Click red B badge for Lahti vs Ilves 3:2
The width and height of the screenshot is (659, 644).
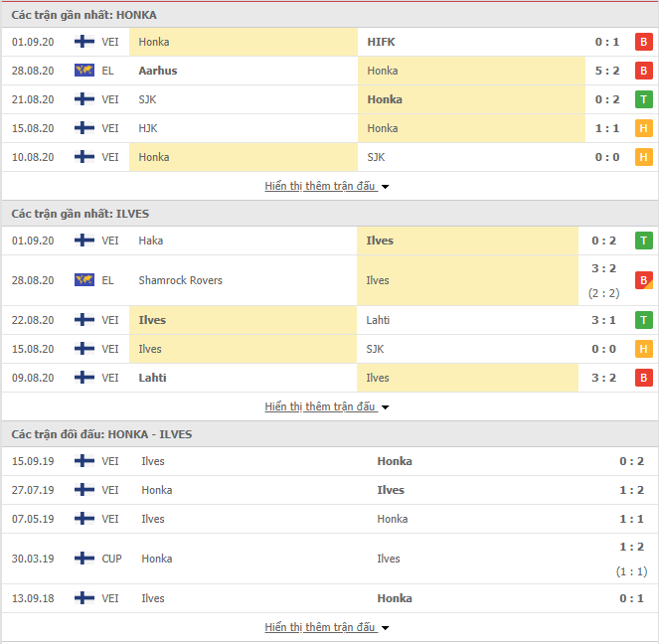[x=643, y=378]
